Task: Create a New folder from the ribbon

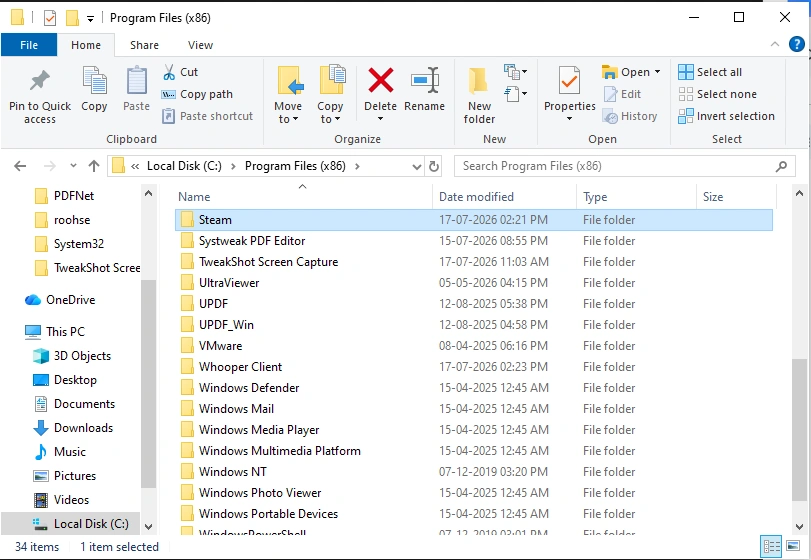Action: coord(479,96)
